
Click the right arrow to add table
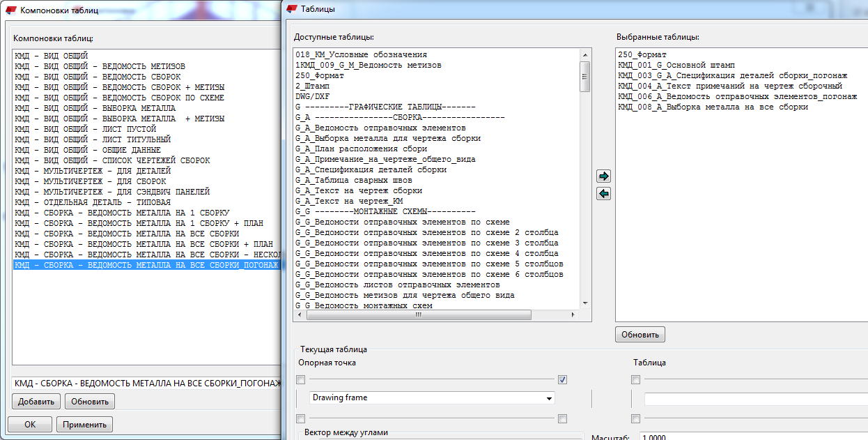coord(604,176)
